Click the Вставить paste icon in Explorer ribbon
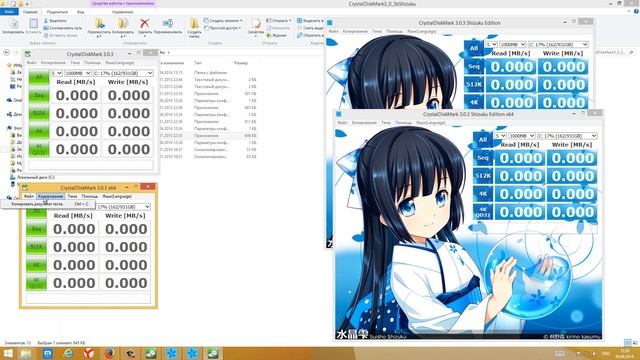The image size is (640, 360). click(x=33, y=24)
